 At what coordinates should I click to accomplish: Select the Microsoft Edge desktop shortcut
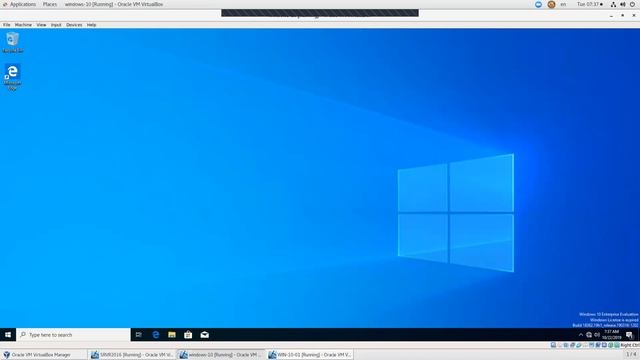click(x=12, y=77)
